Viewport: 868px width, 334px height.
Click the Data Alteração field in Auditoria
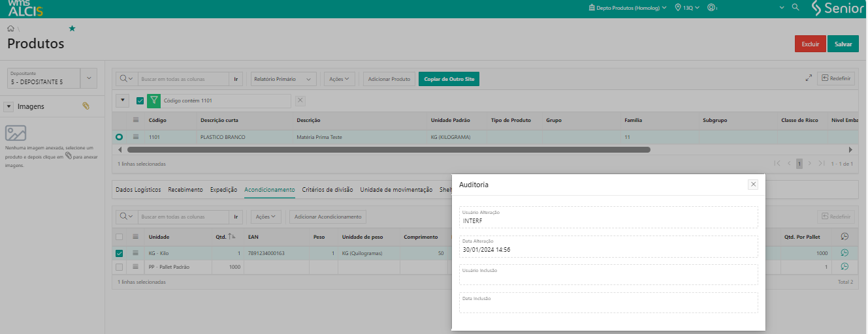(x=609, y=246)
